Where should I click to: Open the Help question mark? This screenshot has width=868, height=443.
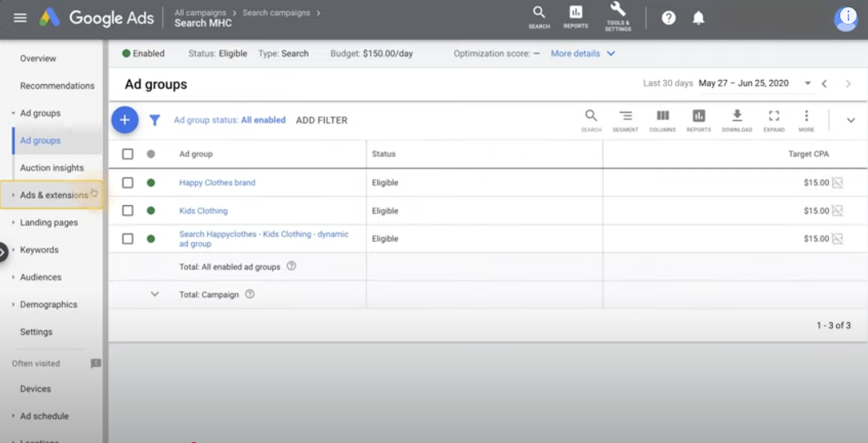(x=669, y=18)
